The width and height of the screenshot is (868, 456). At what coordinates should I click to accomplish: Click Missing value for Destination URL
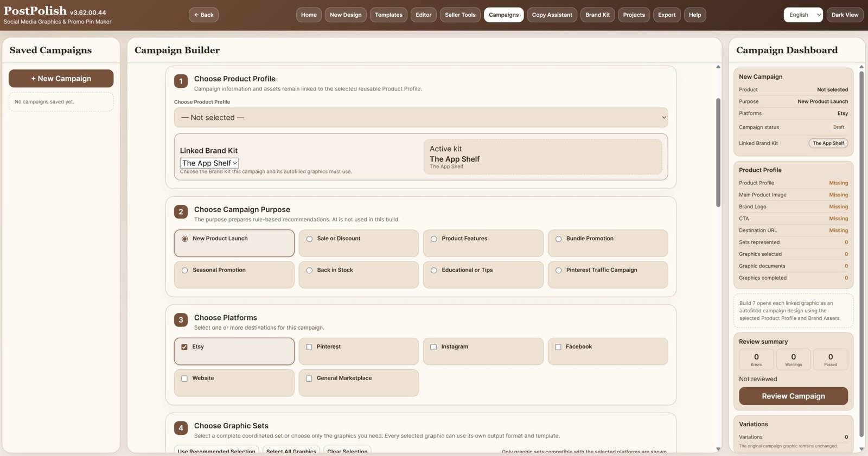838,230
